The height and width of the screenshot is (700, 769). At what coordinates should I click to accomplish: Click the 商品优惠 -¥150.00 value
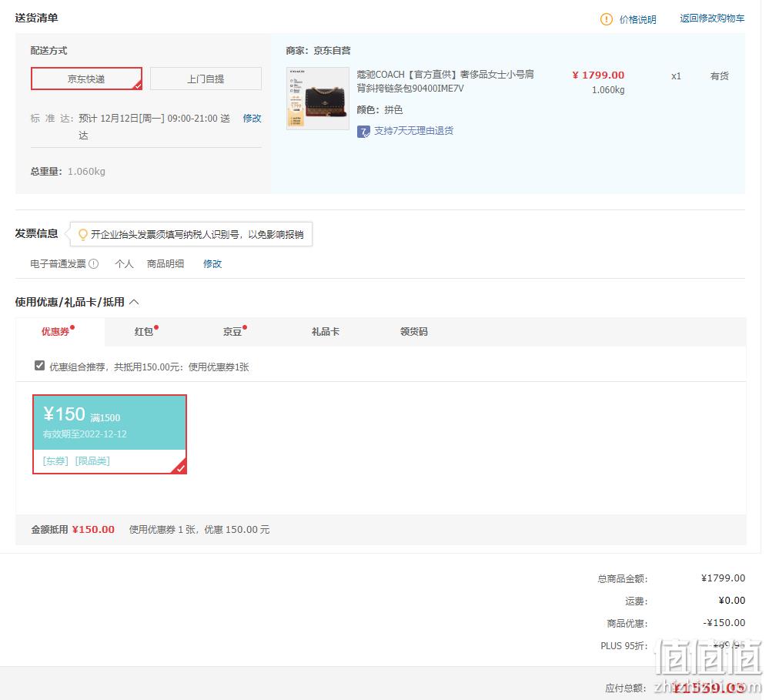(724, 622)
